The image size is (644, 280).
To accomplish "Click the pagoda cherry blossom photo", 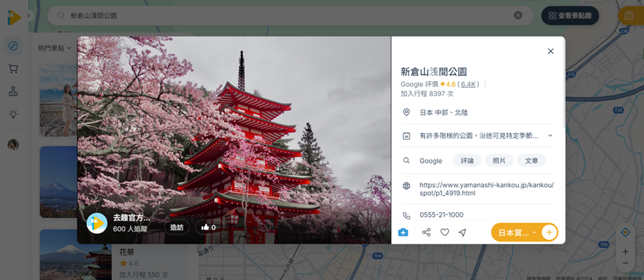I will [234, 140].
